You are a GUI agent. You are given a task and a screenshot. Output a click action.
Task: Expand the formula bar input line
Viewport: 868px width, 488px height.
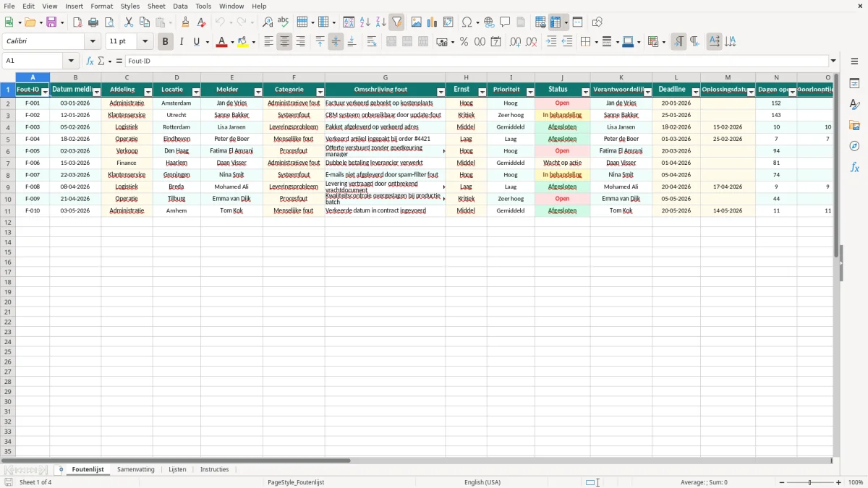coord(833,61)
